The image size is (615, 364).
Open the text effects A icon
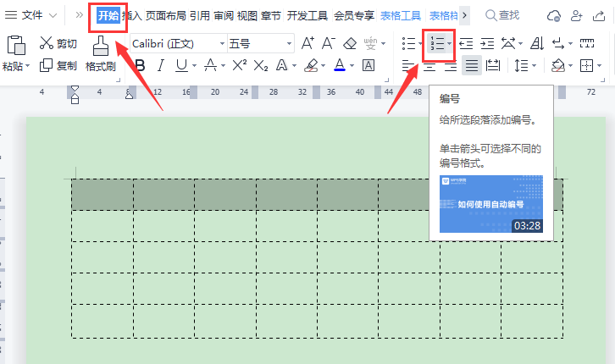tap(281, 65)
